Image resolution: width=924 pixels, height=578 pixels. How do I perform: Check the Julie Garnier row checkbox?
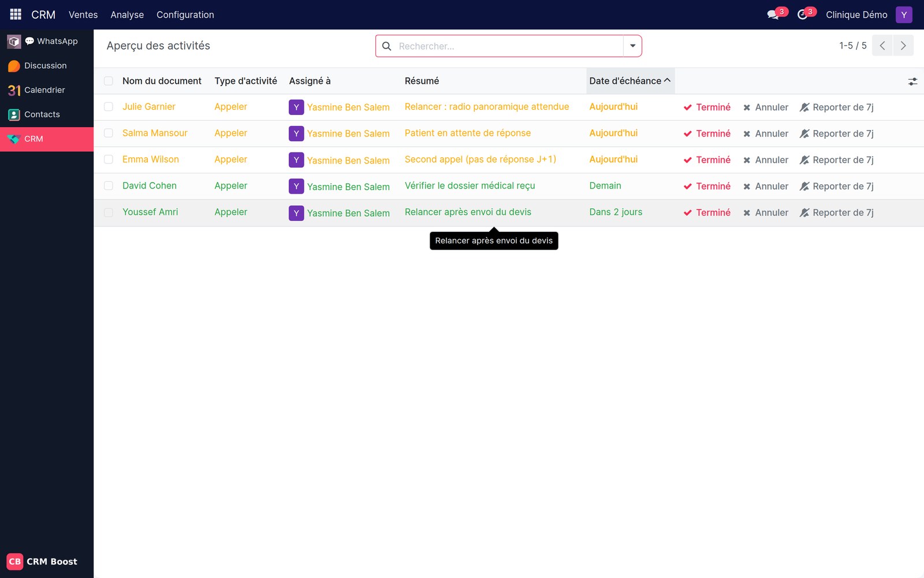(x=109, y=107)
